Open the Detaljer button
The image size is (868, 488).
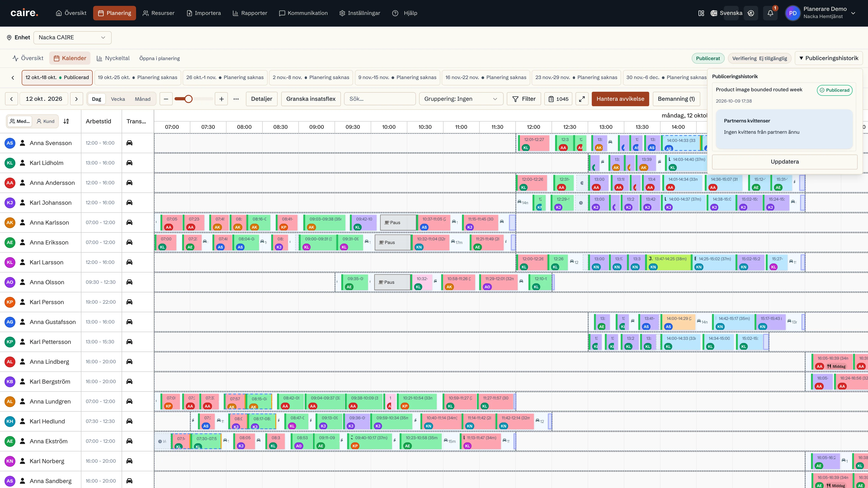click(262, 99)
